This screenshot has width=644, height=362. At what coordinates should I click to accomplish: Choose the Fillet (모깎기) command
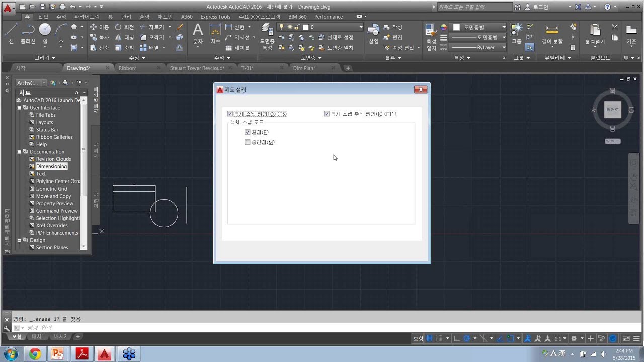(x=152, y=37)
